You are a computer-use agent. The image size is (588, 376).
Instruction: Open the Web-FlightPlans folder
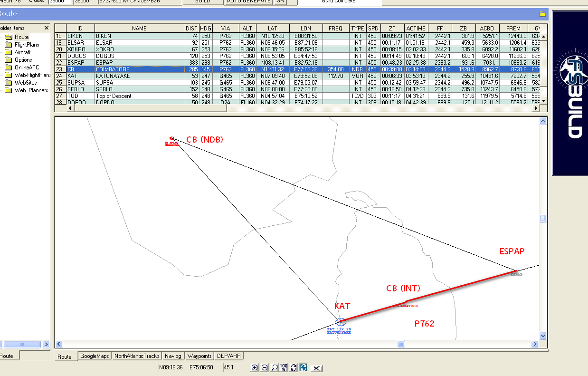point(28,75)
